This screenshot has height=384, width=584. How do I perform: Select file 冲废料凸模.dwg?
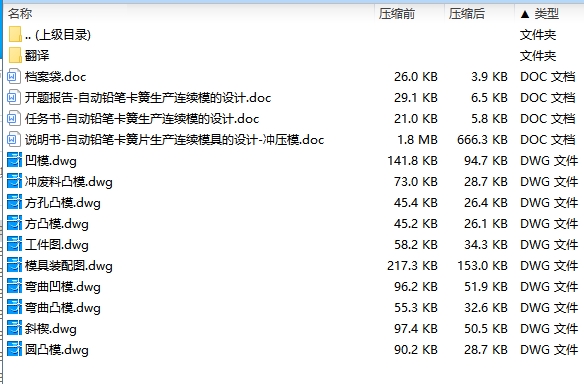[x=69, y=182]
